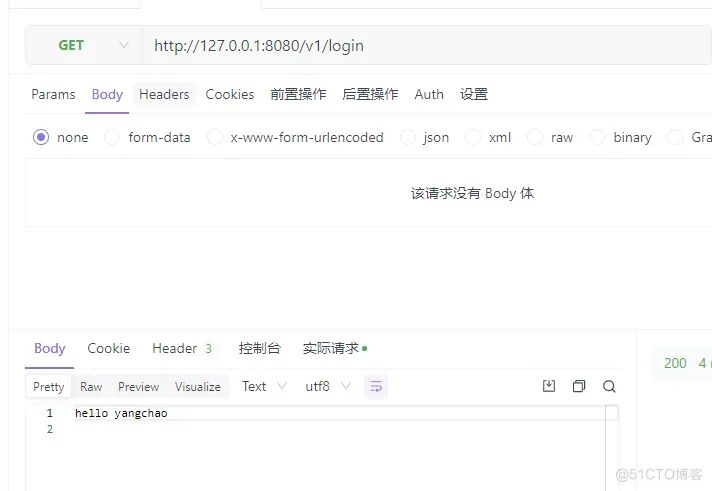Copy the response body with the copy icon
Viewport: 712px width, 491px height.
pos(579,386)
